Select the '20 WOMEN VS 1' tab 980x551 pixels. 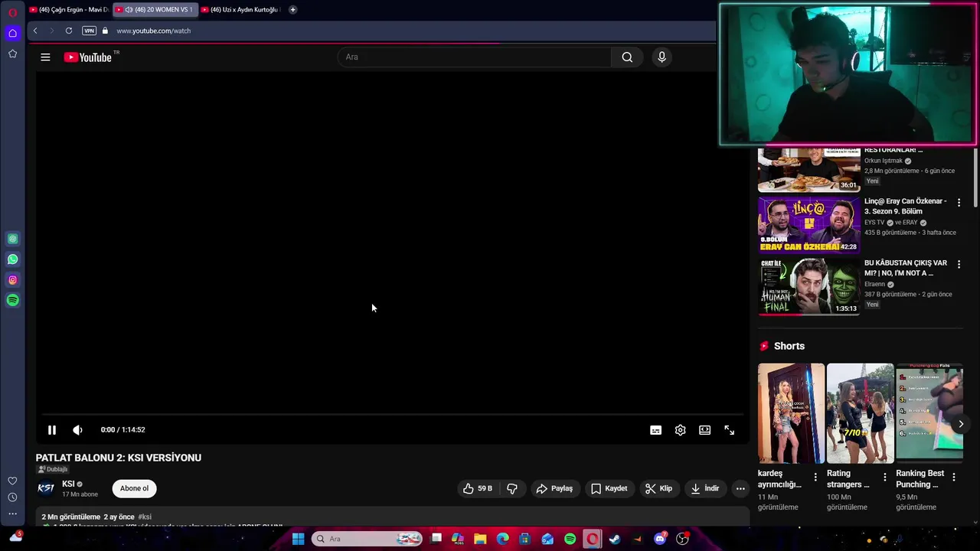tap(155, 10)
